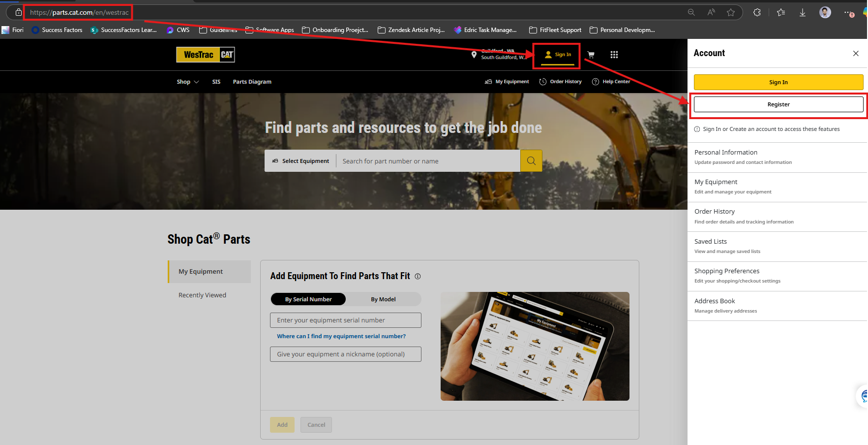Open 'Where can I find my equipment serial number?' link

click(341, 336)
